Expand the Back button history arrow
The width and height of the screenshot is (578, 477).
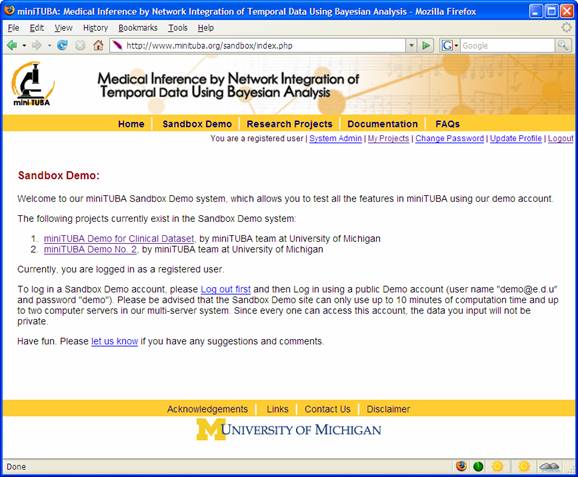pyautogui.click(x=24, y=46)
